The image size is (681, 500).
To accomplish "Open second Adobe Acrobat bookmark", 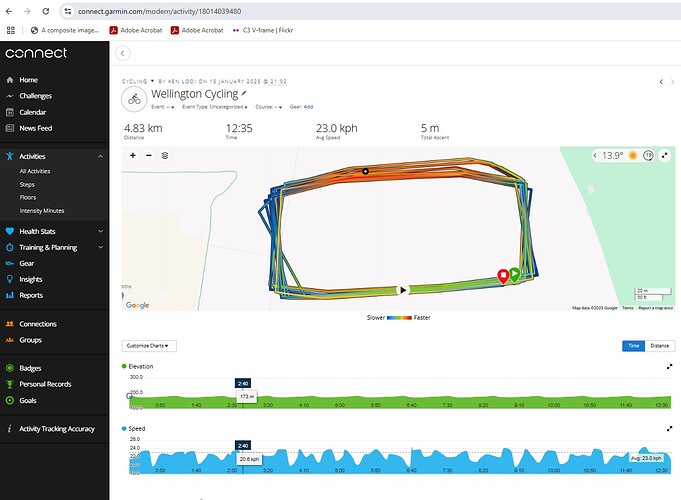I will [197, 30].
